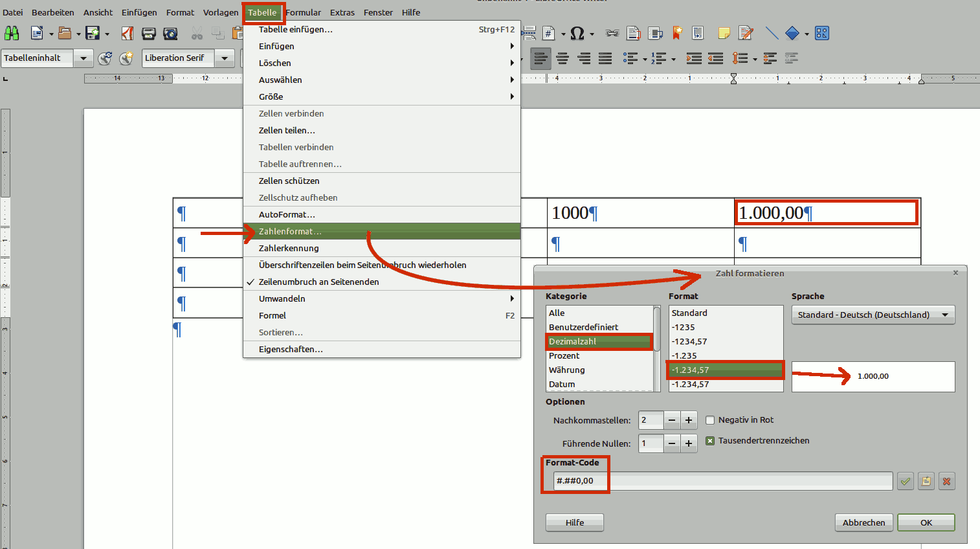Expand the Löschen submenu
Viewport: 980px width, 549px height.
382,63
